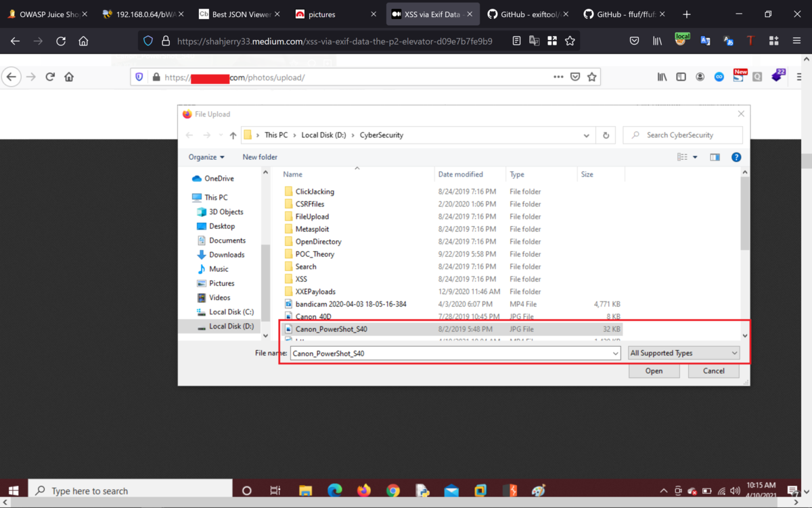Open Cortana circle on the taskbar
Viewport: 812px width, 508px height.
point(246,490)
